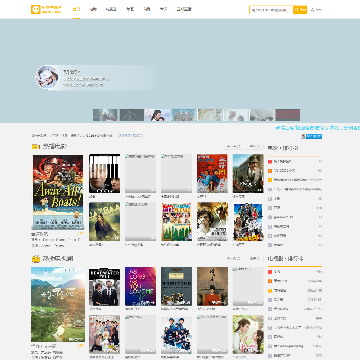Open poster of woman in green field
This screenshot has width=360, height=360.
click(105, 221)
